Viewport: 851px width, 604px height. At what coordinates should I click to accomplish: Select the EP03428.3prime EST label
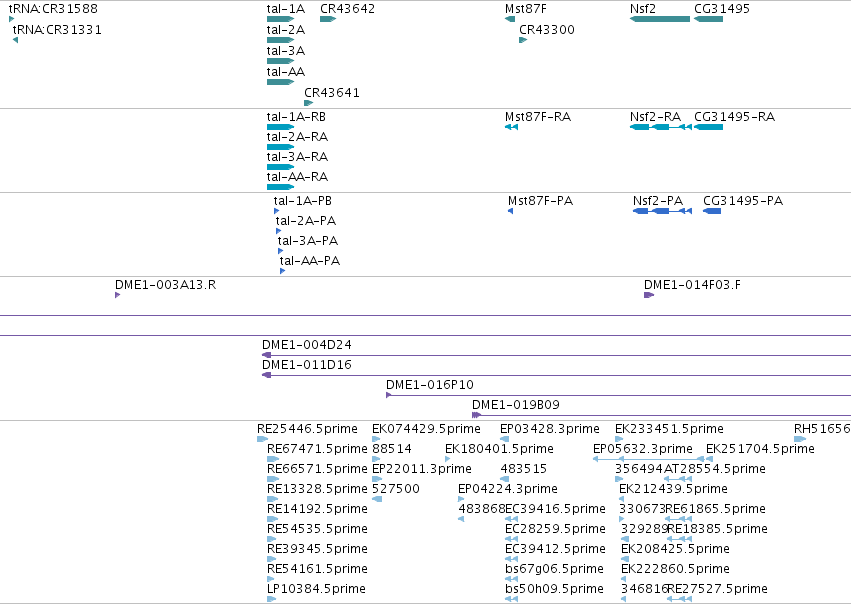(x=550, y=429)
